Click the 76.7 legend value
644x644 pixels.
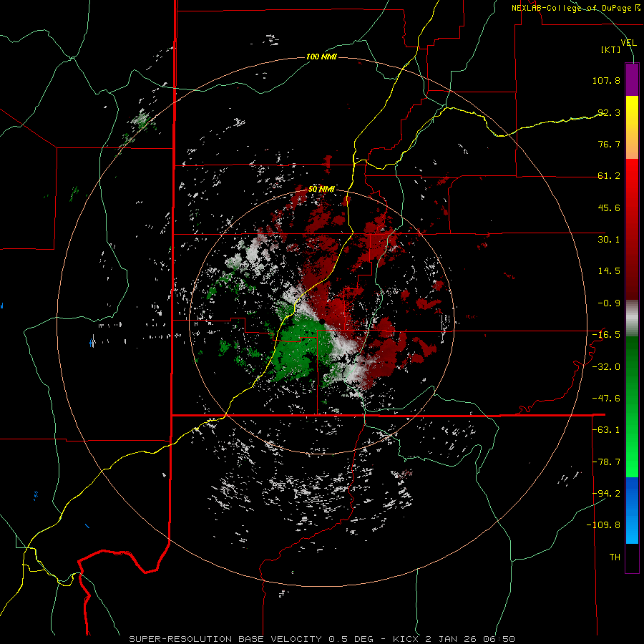609,144
